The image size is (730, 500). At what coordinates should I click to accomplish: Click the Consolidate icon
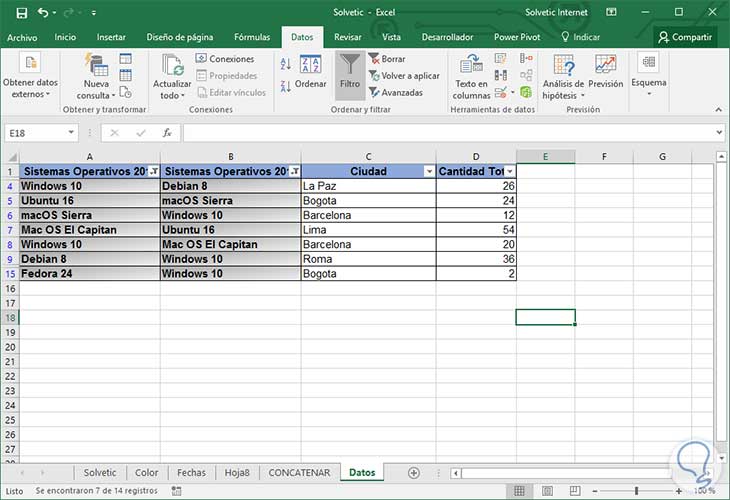(526, 58)
